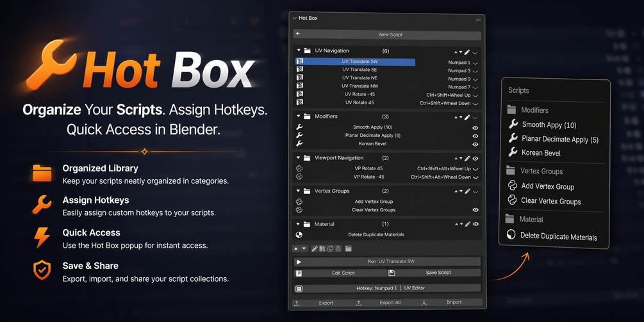Move selected script down with bottom toolbar arrow

coord(304,248)
